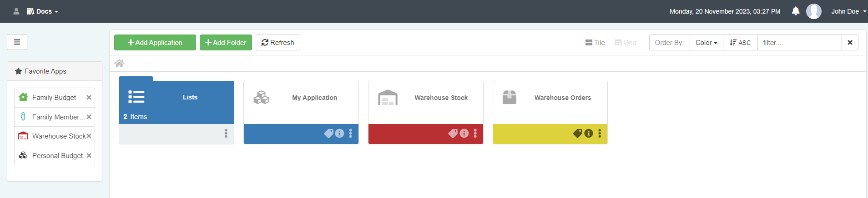Click info icon on Warehouse Orders tile
The height and width of the screenshot is (198, 868).
click(x=589, y=134)
